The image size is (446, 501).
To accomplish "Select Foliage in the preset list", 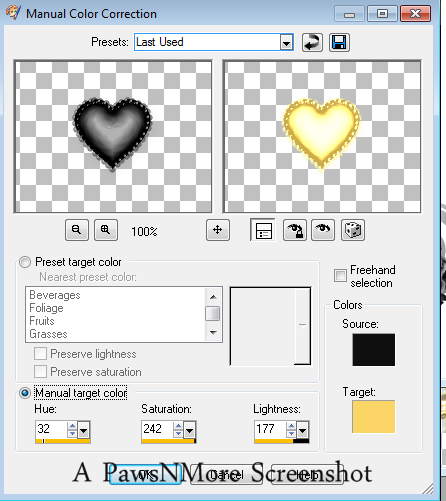I will [x=46, y=308].
